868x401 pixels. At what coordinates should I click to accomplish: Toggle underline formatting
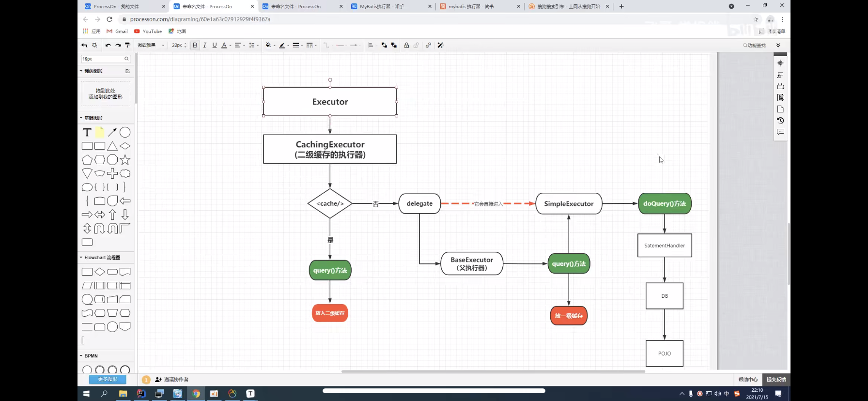[215, 45]
